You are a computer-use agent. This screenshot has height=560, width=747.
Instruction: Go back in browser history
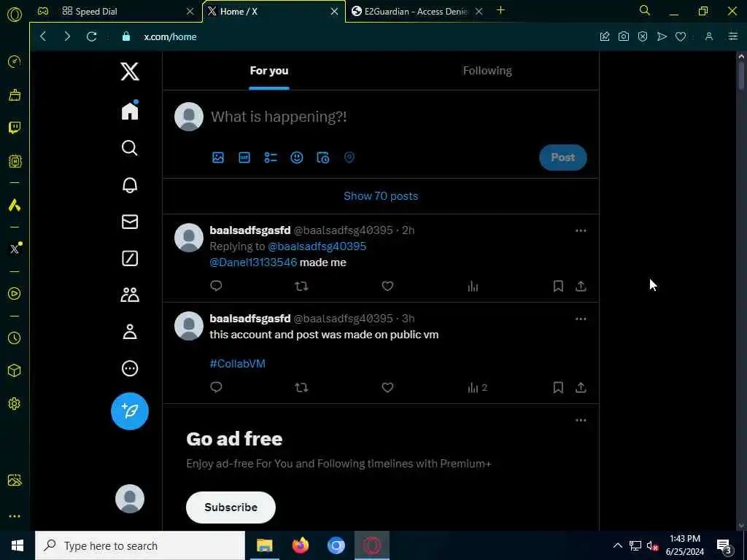(43, 36)
